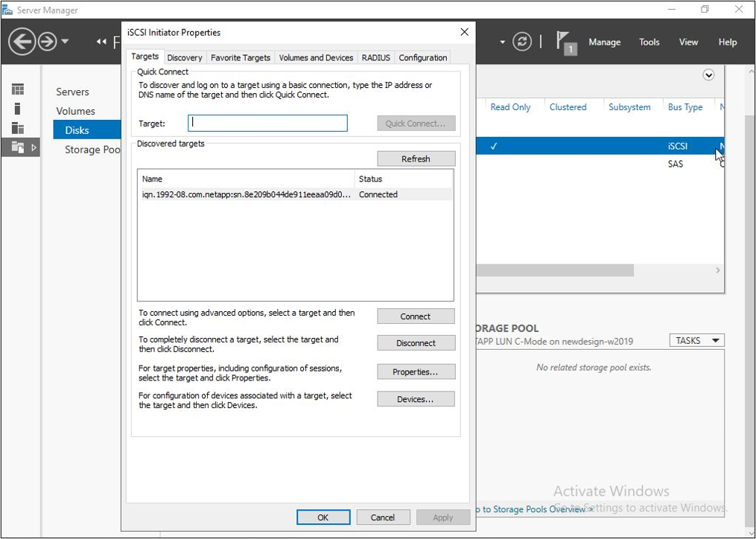Expand the navigation history dropdown arrow
The image size is (756, 539).
[x=66, y=42]
